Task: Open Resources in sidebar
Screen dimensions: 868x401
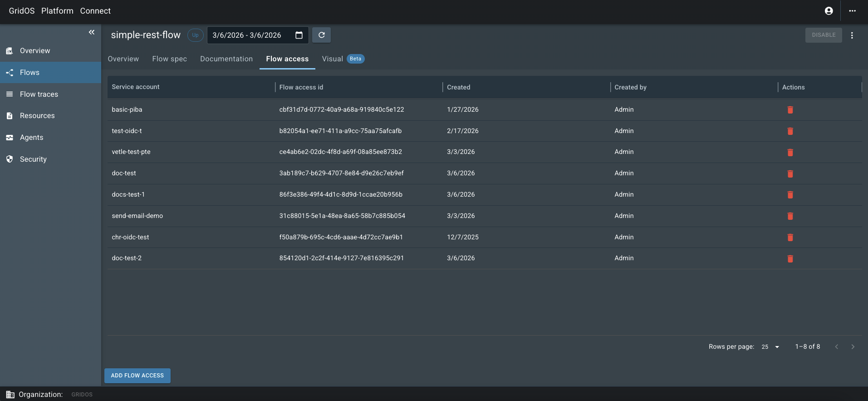Action: coord(50,116)
